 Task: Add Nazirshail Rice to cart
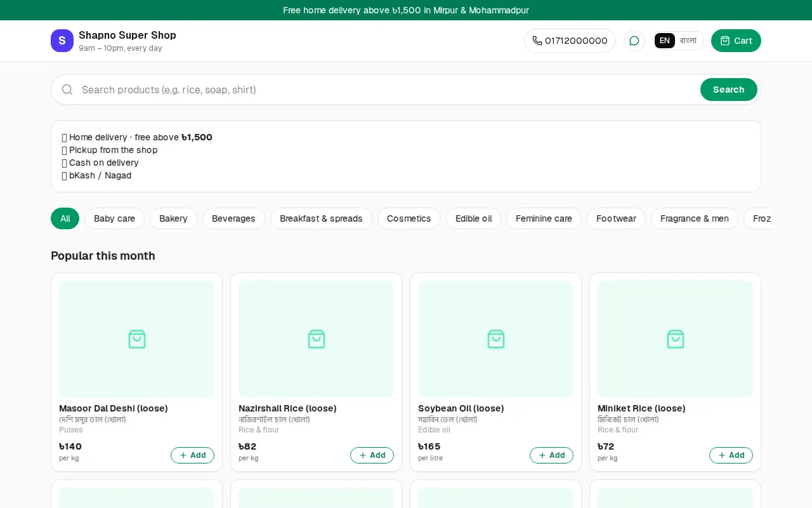coord(372,455)
